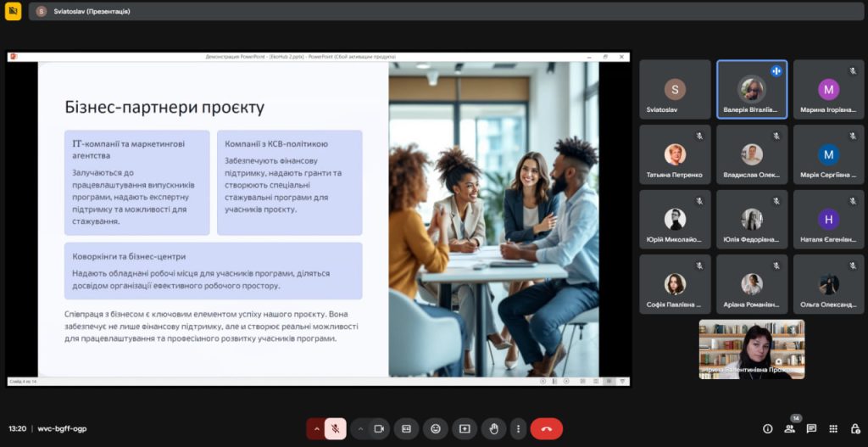Click the yellow presentation icon top-left
Screen dimensions: 868x447
[13, 11]
